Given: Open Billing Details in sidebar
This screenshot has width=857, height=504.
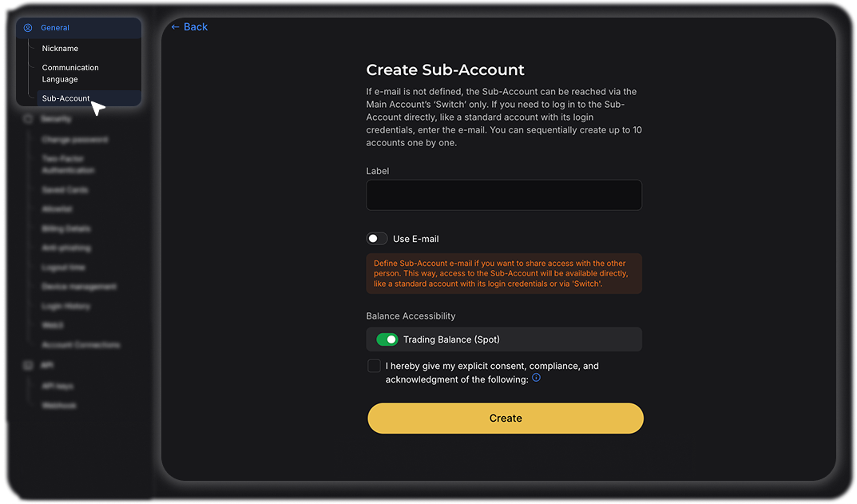Looking at the screenshot, I should pos(66,228).
